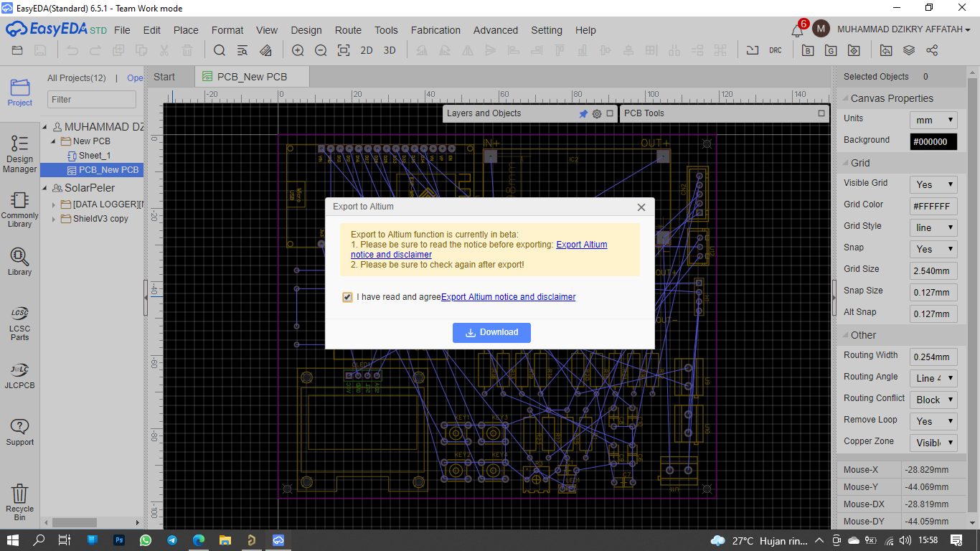Click the Find magnifier toolbar icon

[220, 50]
